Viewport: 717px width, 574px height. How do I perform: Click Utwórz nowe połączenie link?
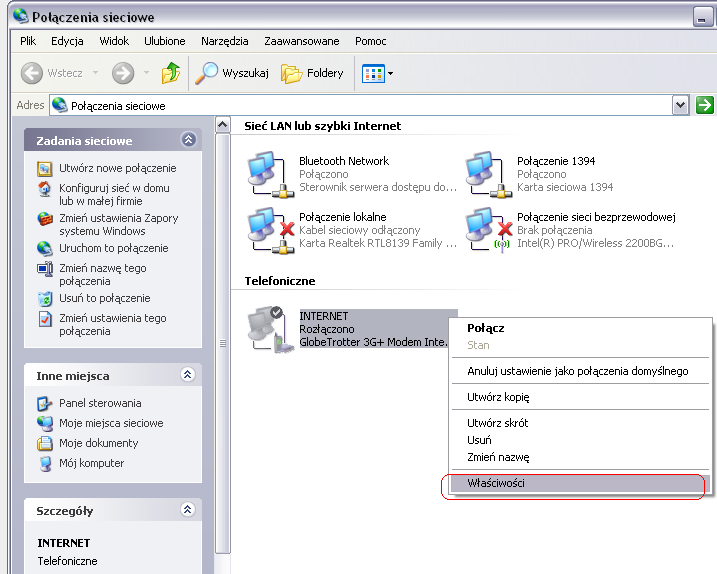(x=118, y=168)
